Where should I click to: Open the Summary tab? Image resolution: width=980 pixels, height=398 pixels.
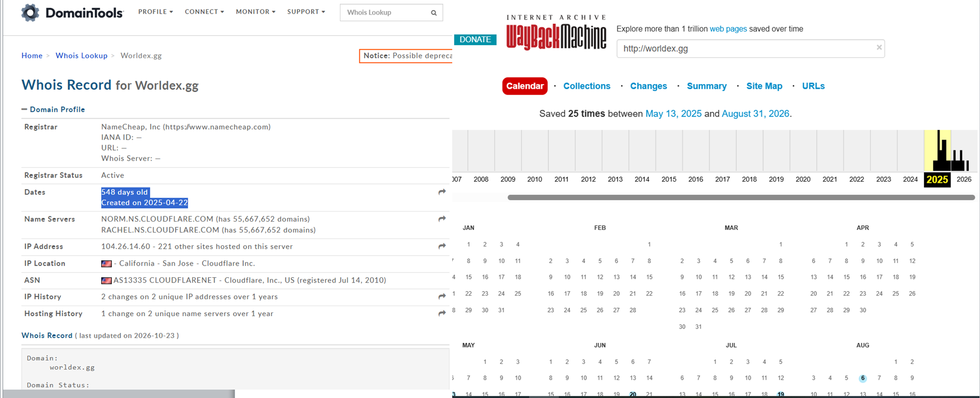pos(707,86)
